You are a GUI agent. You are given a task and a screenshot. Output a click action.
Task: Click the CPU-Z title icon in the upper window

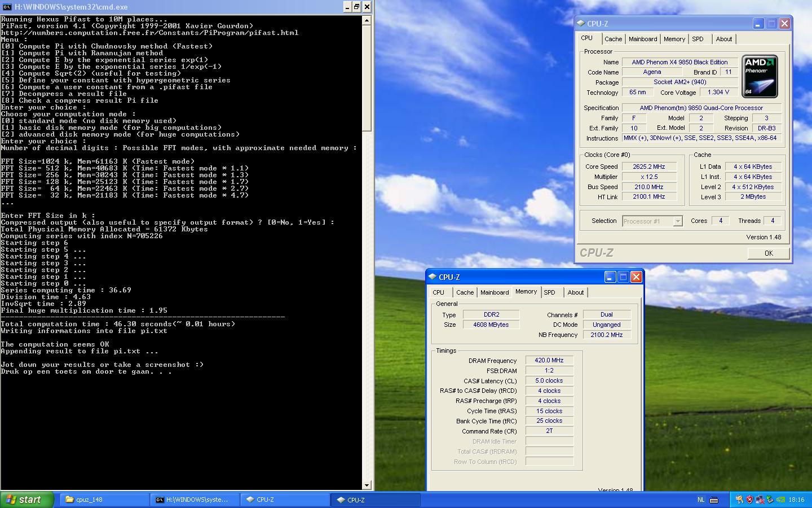coord(581,23)
